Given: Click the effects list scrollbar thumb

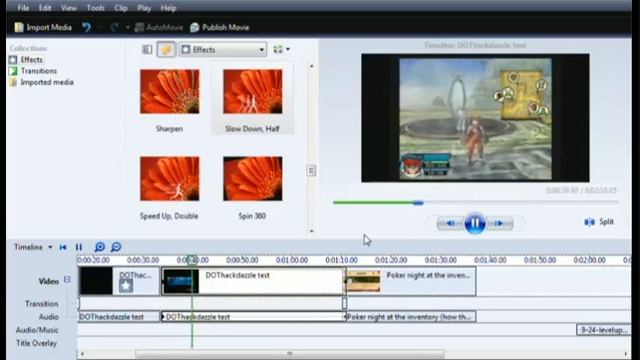Looking at the screenshot, I should [311, 170].
